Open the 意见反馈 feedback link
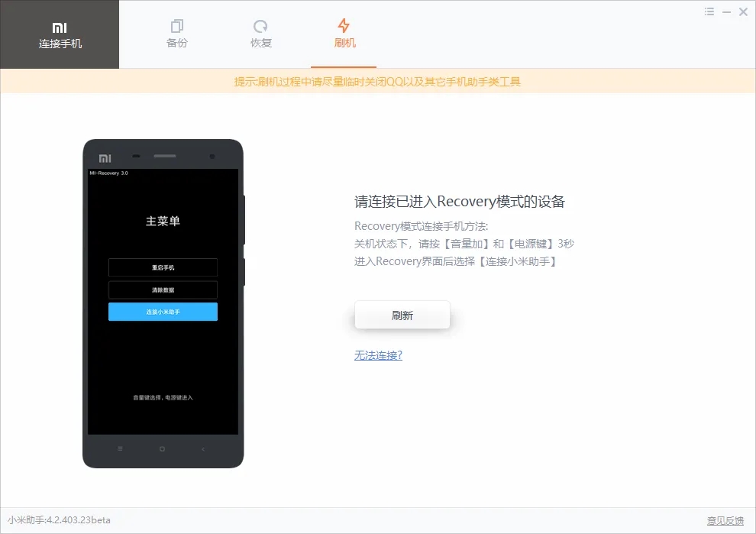Viewport: 756px width, 534px height. pyautogui.click(x=725, y=519)
